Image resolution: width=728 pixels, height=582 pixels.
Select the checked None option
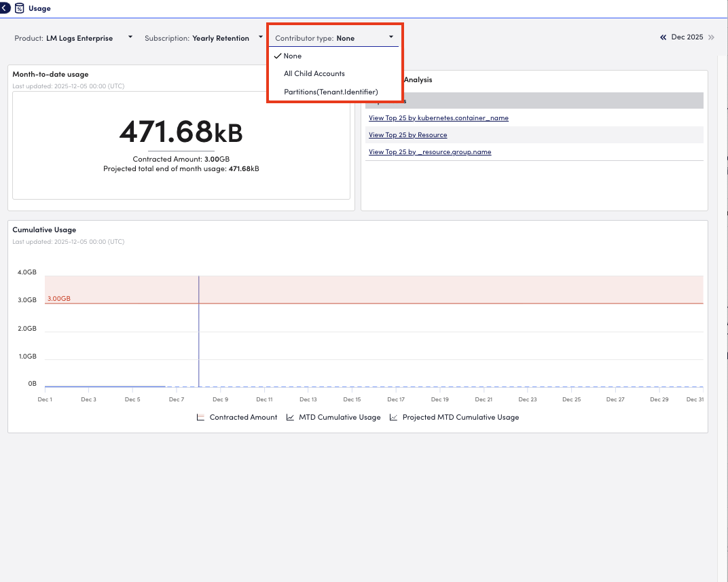coord(293,56)
